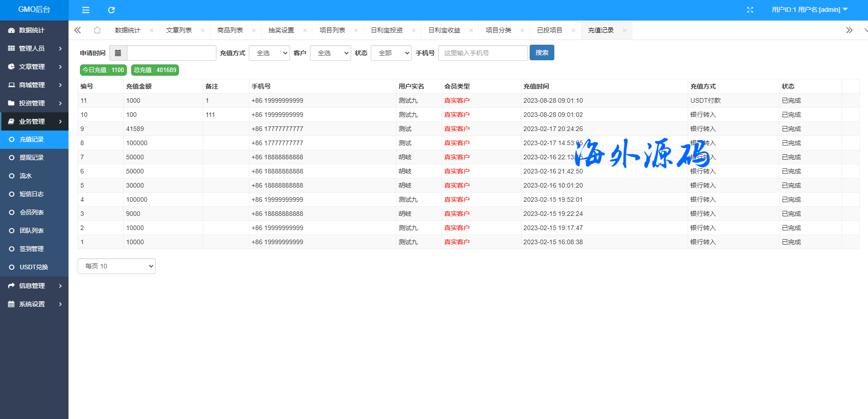Click the refresh icon in top bar
The image size is (868, 419).
[111, 10]
